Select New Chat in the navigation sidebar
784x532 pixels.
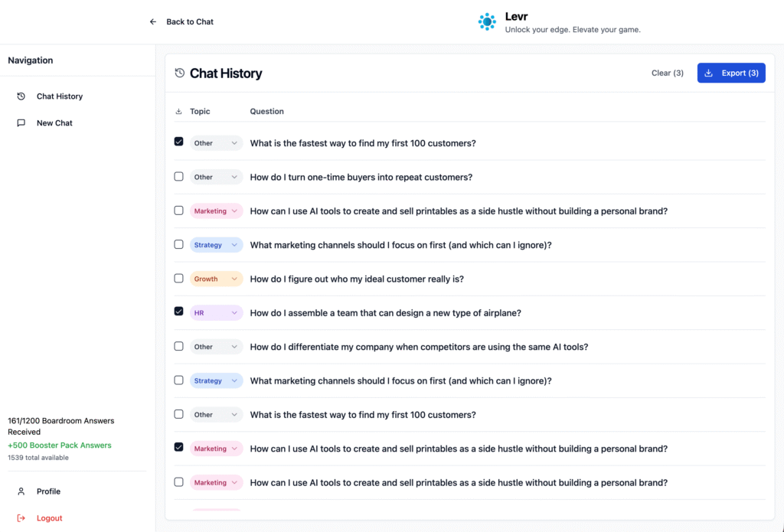(x=54, y=123)
